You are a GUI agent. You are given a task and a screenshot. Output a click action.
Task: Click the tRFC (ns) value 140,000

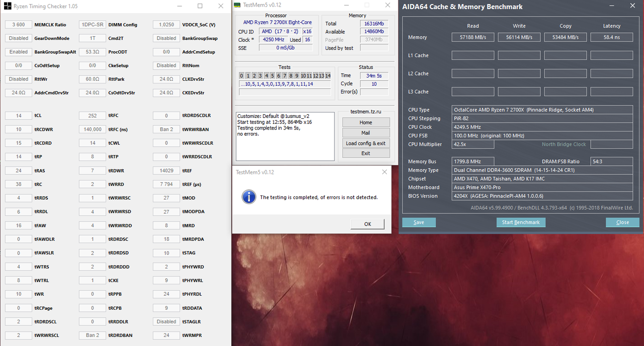click(93, 129)
